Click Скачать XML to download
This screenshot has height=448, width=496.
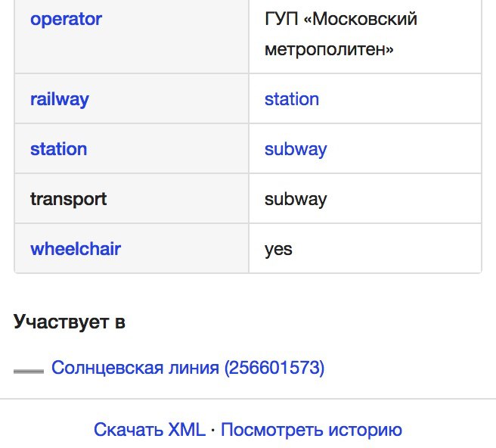pyautogui.click(x=150, y=430)
